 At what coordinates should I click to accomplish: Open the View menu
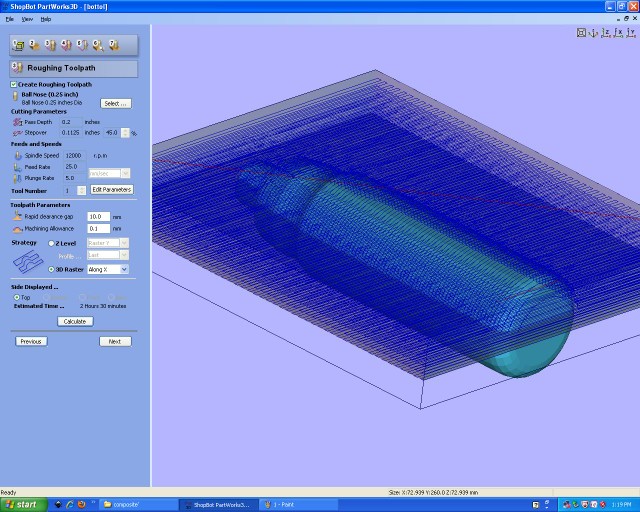(27, 19)
